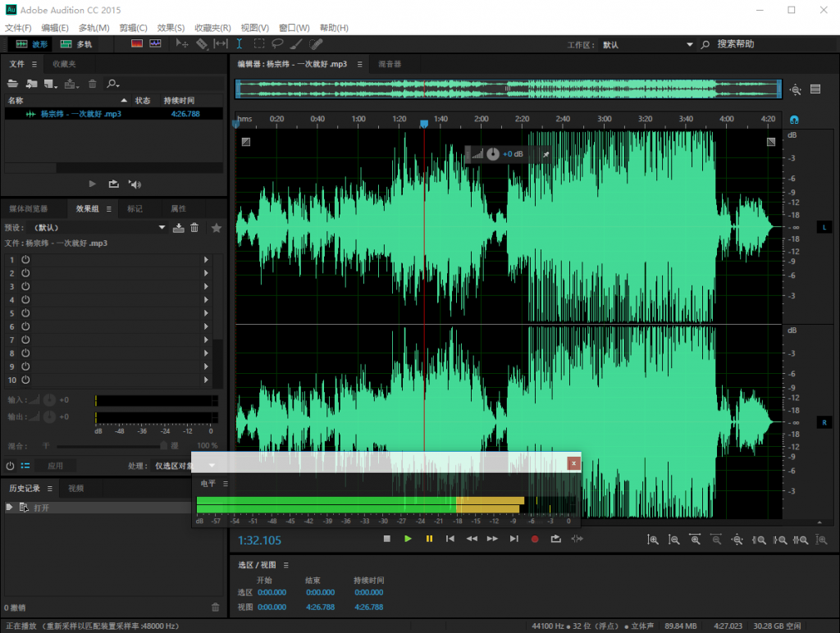Select the Marquee Selection tool

258,44
